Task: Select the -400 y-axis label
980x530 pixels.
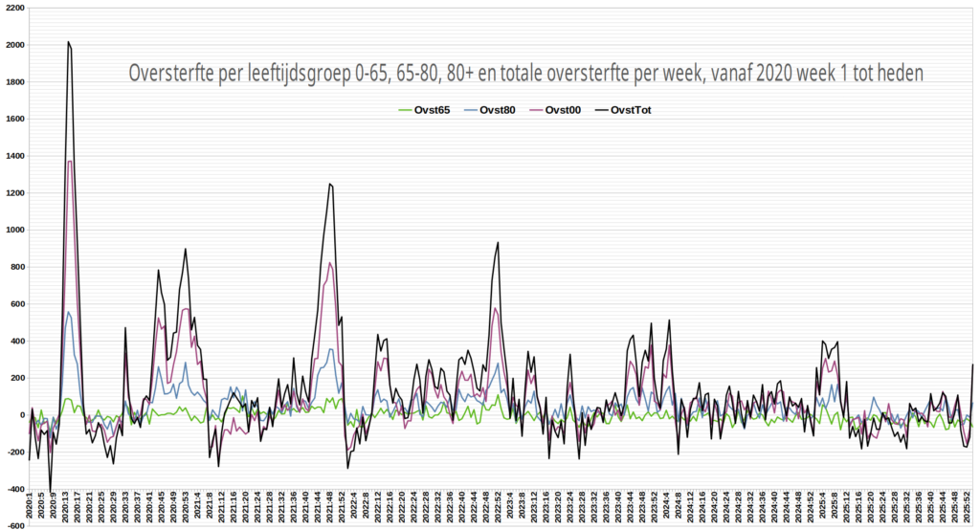Action: [13, 489]
